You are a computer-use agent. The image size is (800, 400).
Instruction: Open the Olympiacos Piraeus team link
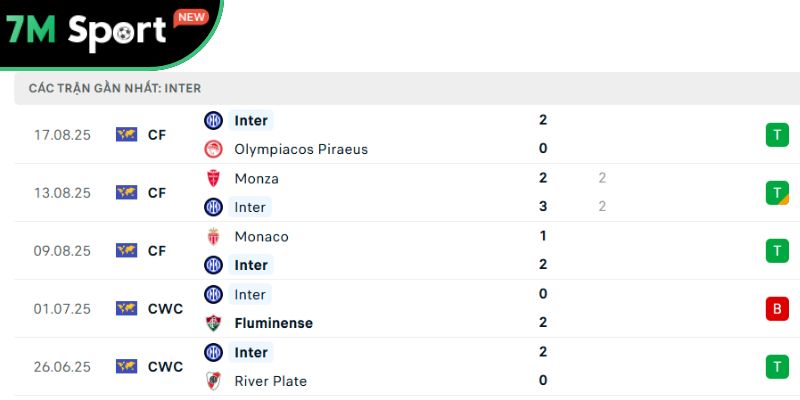301,149
